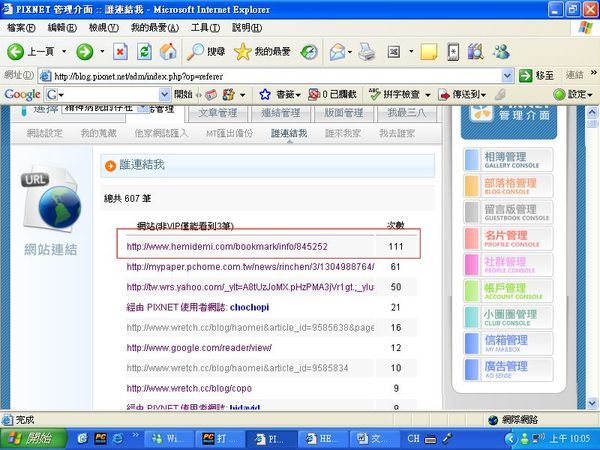Open tw.wrs.yahoo.com referrer link
Viewport: 600px width, 450px height.
pyautogui.click(x=250, y=287)
